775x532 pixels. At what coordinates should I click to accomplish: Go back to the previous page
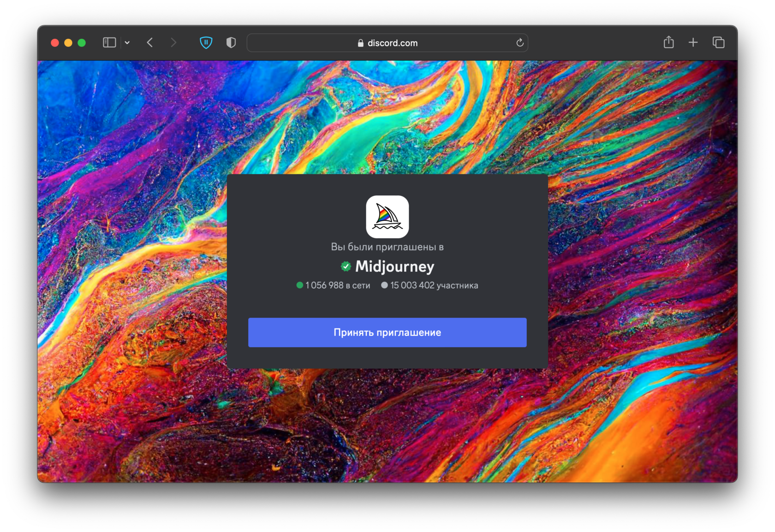150,43
